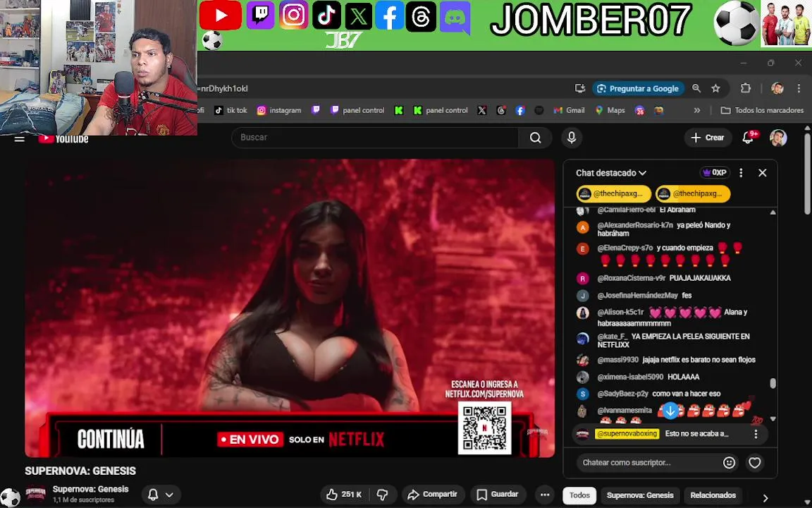Click the install app icon in address bar
This screenshot has height=508, width=812.
click(580, 89)
